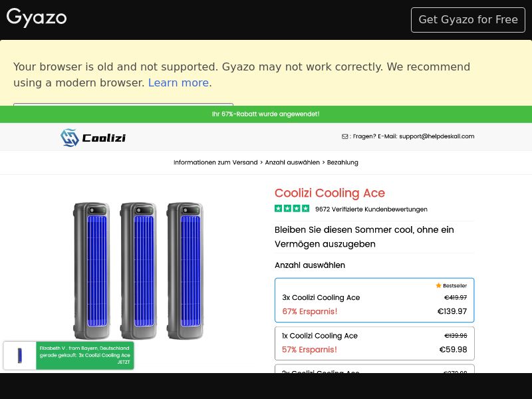532x399 pixels.
Task: Click the three cooling towers product image
Action: point(138,271)
